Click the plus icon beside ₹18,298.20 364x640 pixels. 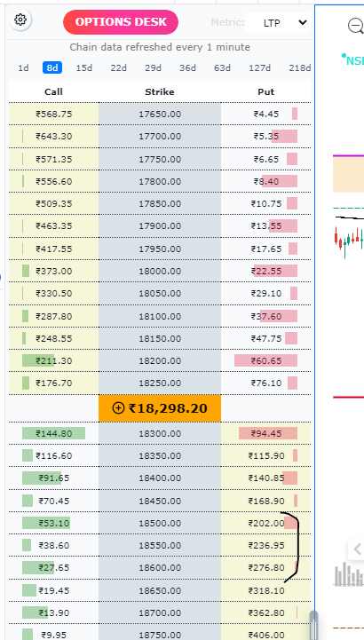tap(118, 407)
